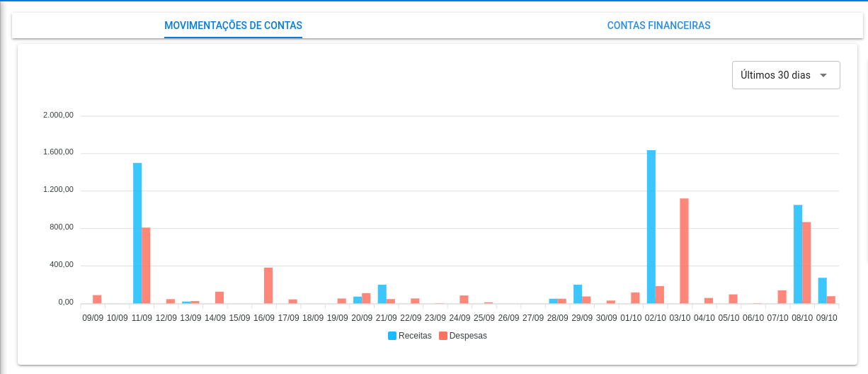Image resolution: width=868 pixels, height=374 pixels.
Task: Select the red Despesas bar for 08/10
Action: (806, 263)
